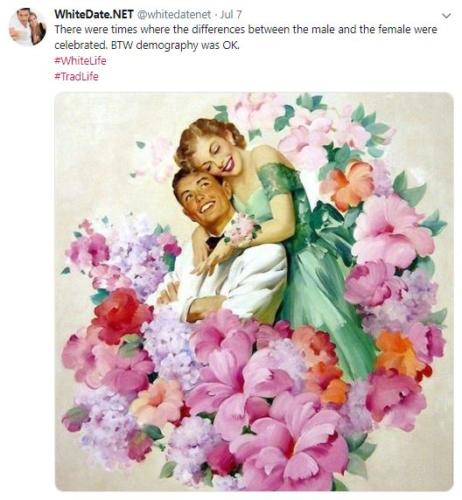Open the #WhiteLife hashtag
The image size is (462, 500).
point(80,61)
